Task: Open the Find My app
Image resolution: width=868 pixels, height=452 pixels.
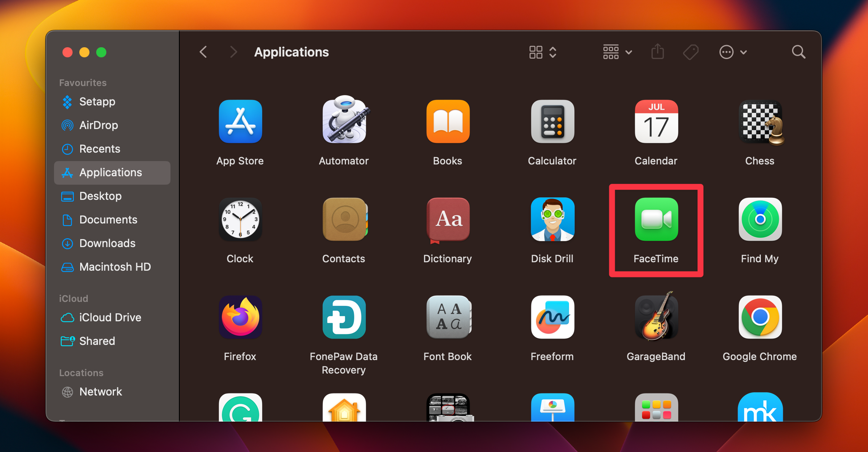Action: point(760,219)
